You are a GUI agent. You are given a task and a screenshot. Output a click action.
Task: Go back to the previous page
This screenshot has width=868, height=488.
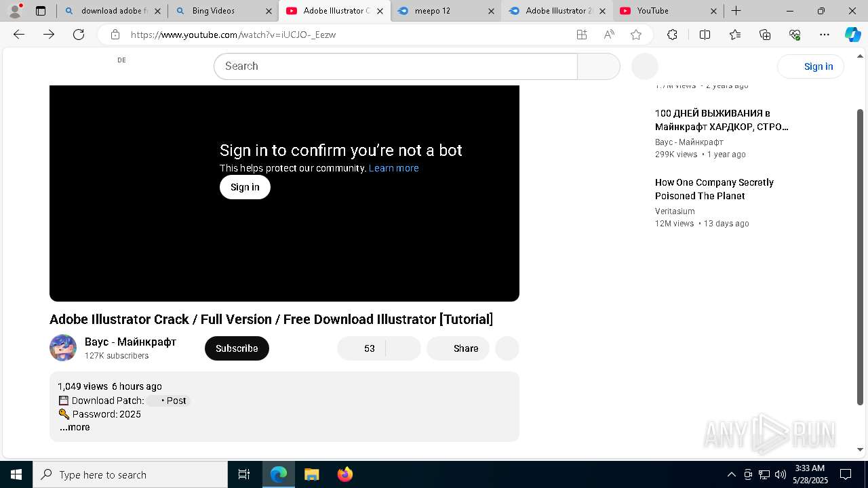[x=19, y=35]
